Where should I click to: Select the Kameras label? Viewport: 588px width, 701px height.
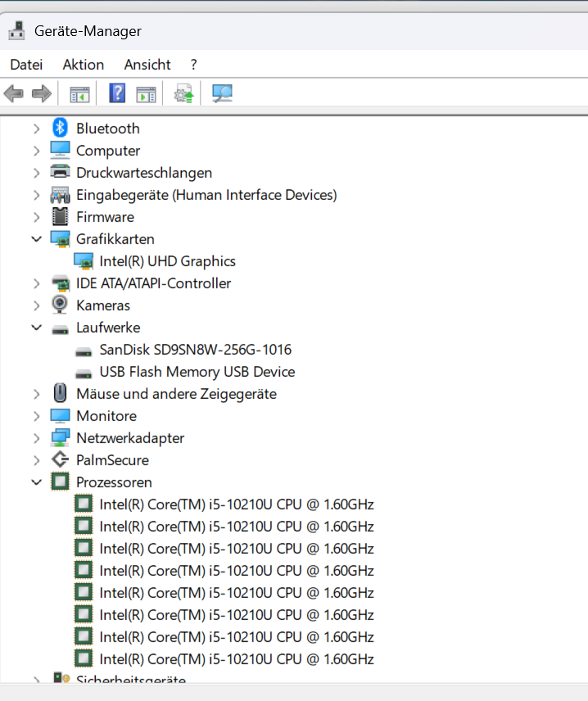point(103,305)
